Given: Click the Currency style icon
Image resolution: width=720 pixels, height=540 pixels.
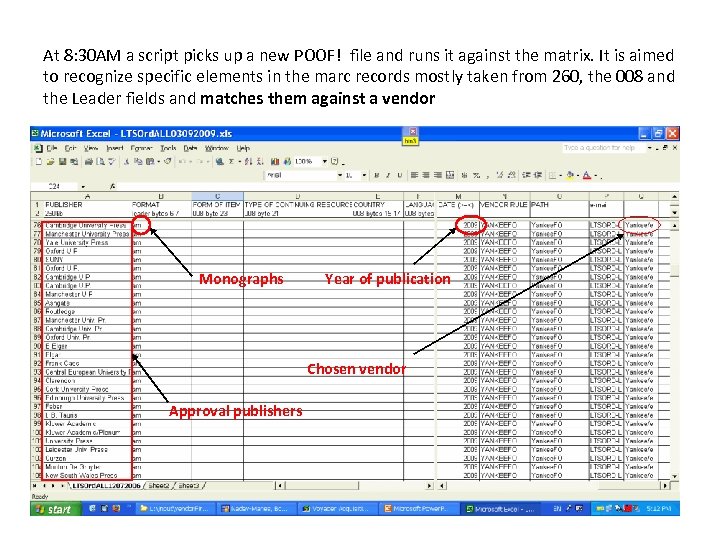Looking at the screenshot, I should 465,175.
